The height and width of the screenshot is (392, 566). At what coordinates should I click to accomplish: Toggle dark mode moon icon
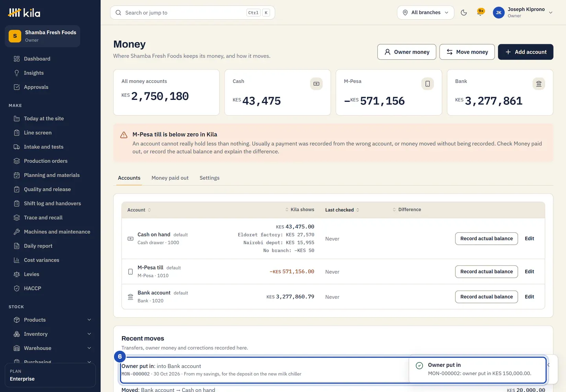464,13
